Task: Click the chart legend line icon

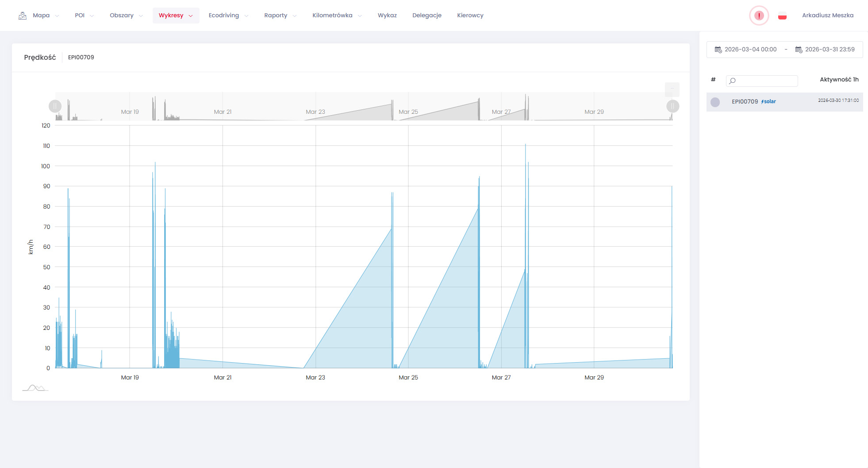Action: click(x=35, y=388)
